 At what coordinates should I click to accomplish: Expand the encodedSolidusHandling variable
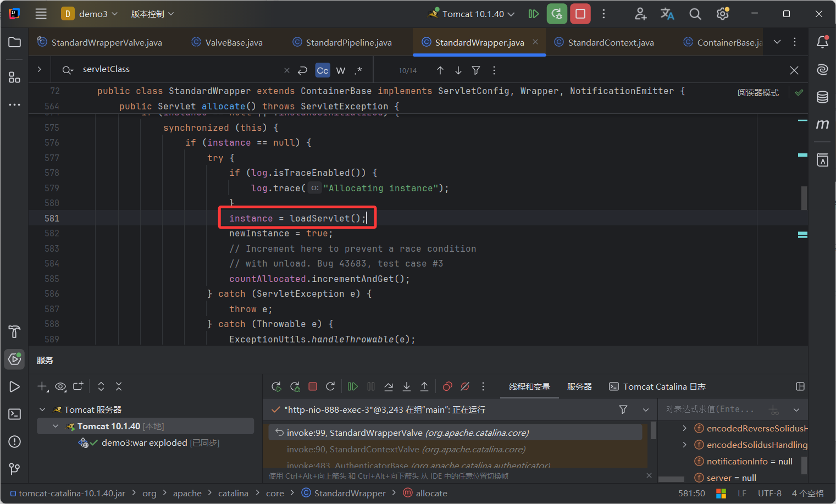pyautogui.click(x=684, y=444)
